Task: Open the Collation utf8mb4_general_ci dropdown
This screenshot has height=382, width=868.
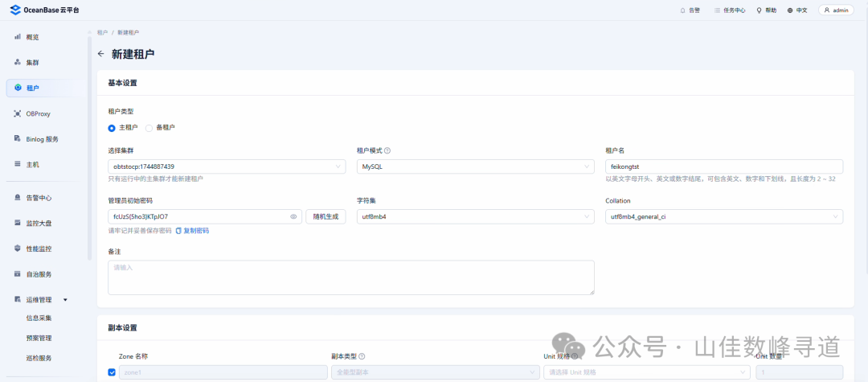Action: (725, 216)
